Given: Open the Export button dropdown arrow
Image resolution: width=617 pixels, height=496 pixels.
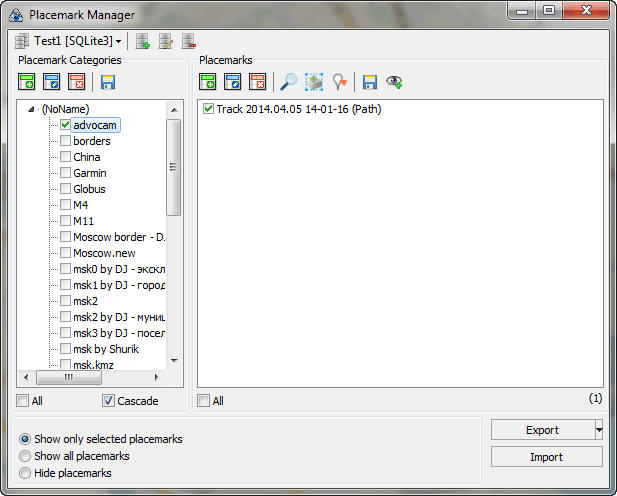Looking at the screenshot, I should [x=598, y=429].
